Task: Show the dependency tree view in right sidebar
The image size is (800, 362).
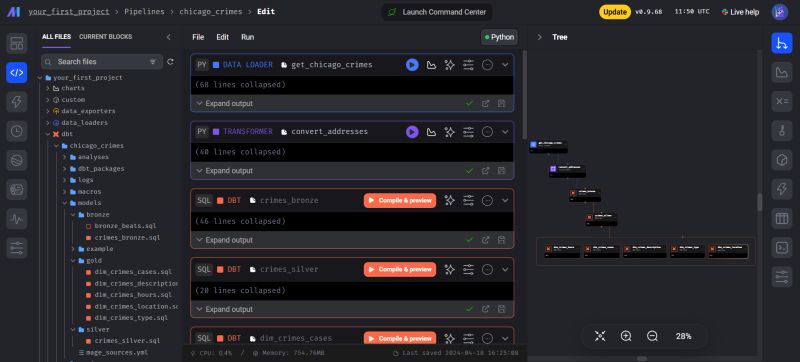Action: click(782, 43)
